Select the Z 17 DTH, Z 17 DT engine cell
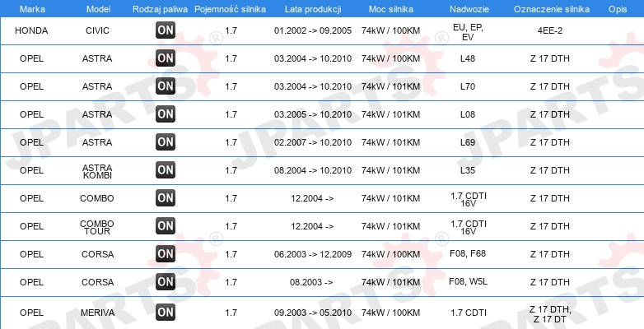Viewport: 644px width, 329px height. click(x=550, y=315)
